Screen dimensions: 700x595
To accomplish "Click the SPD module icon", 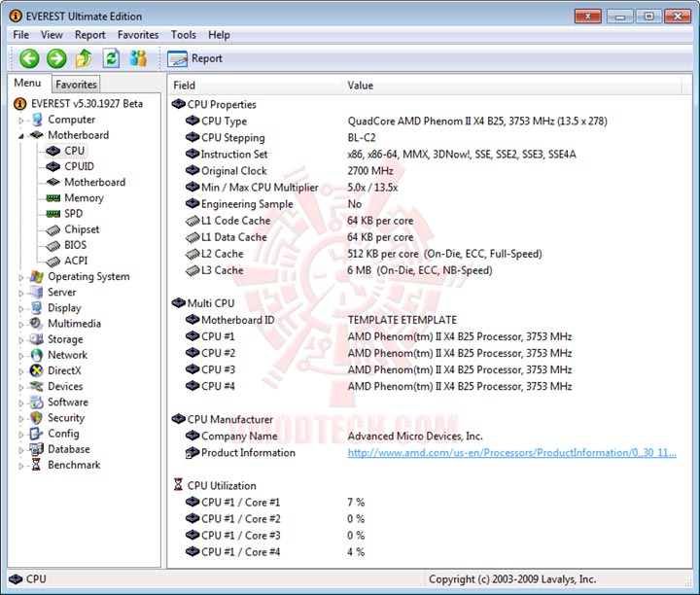I will coord(53,214).
